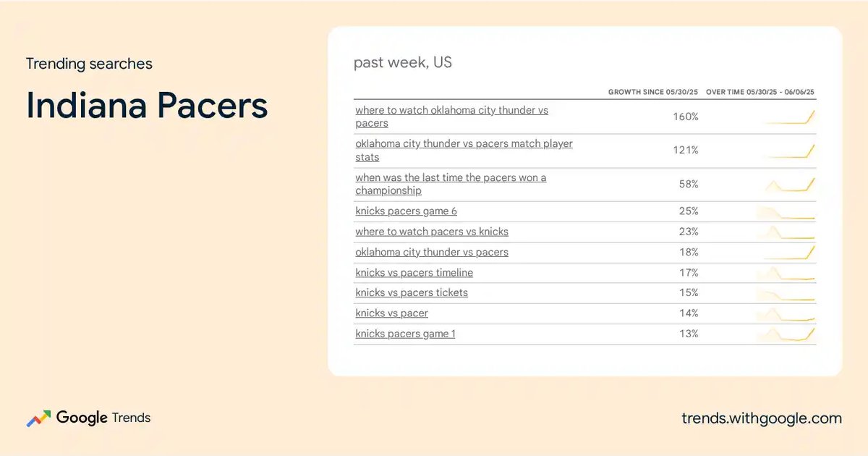This screenshot has height=456, width=868.
Task: Open the 'knicks pacers game 1' link
Action: (x=405, y=334)
